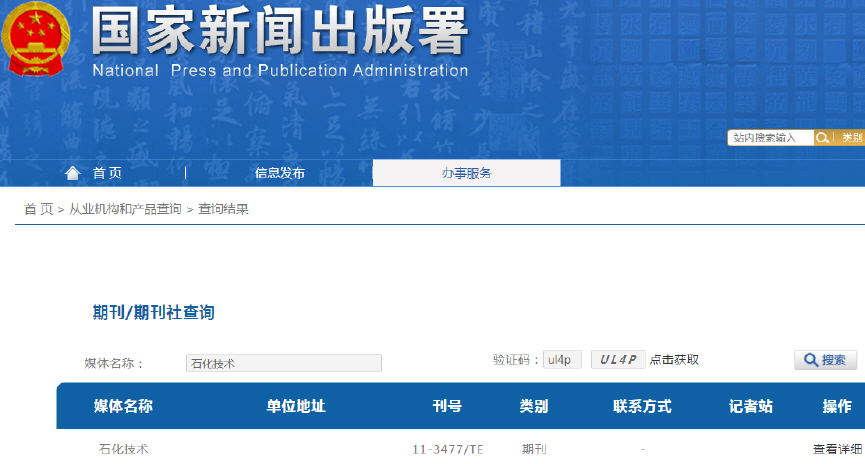This screenshot has width=865, height=464.
Task: Click the 国家新闻出版署 site title
Action: coord(280,31)
